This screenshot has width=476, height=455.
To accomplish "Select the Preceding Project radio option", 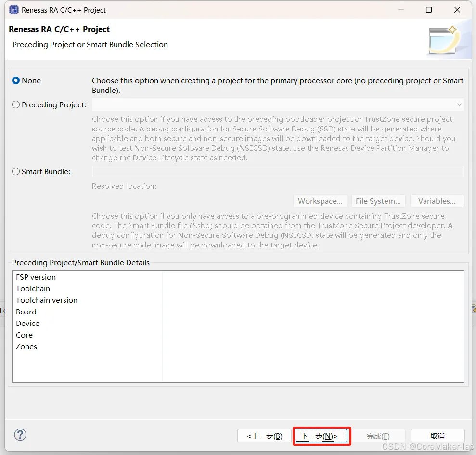I will tap(16, 105).
